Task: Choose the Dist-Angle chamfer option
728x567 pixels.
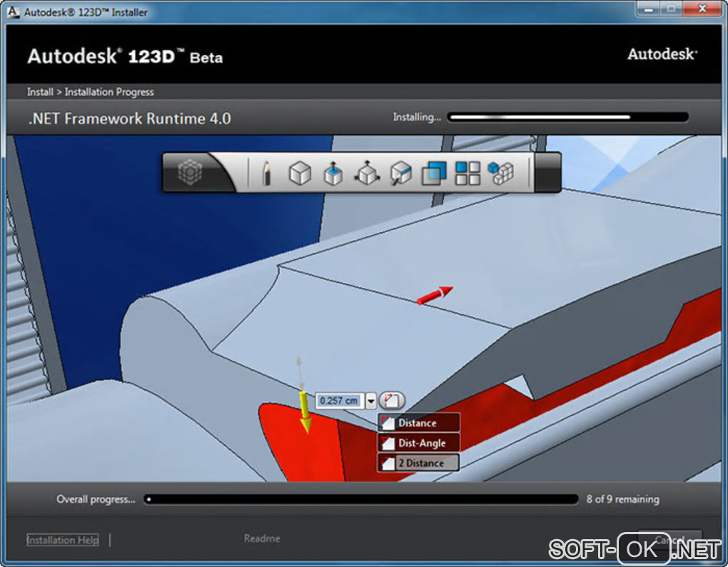Action: tap(419, 443)
